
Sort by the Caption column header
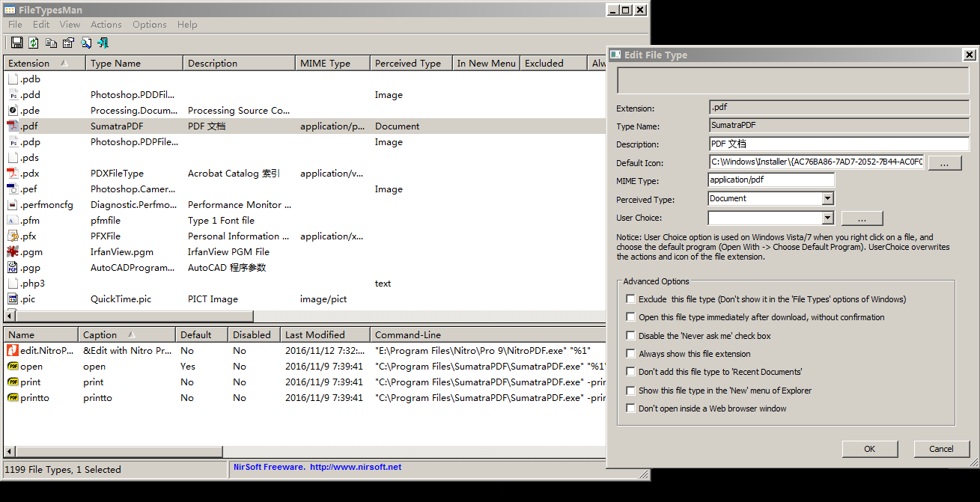pos(127,335)
